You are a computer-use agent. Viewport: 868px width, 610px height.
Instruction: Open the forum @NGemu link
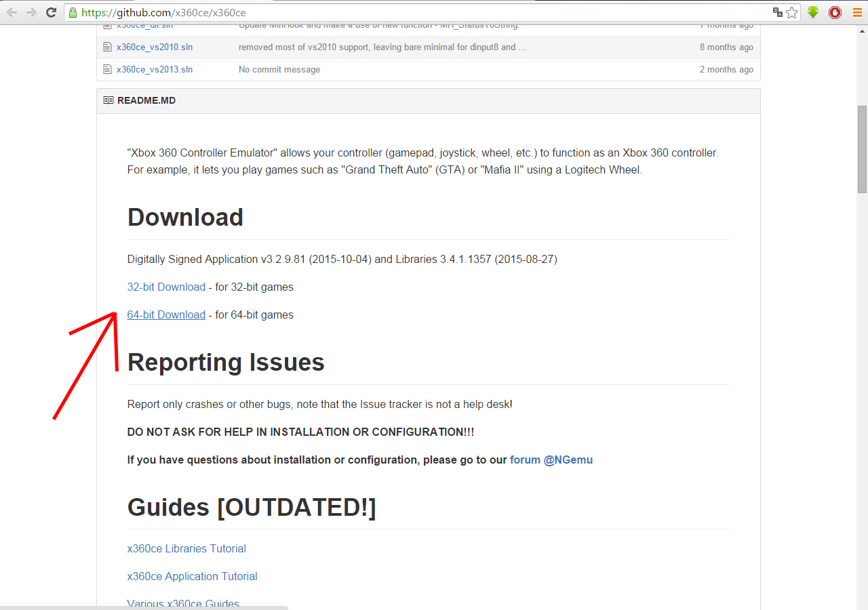(551, 460)
